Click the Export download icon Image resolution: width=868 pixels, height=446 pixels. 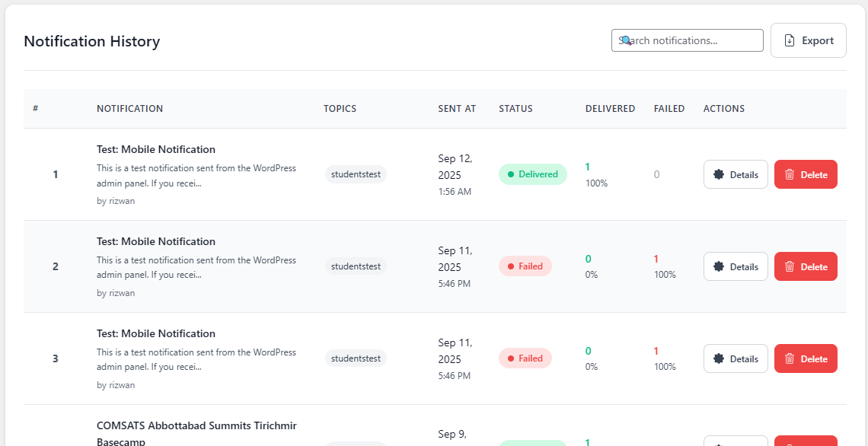click(x=790, y=40)
